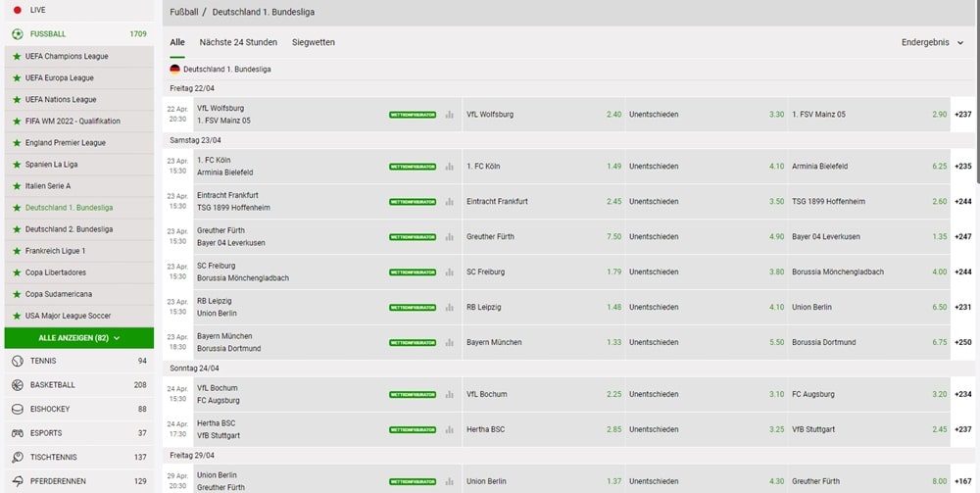Expand ALLE ANZEIGEN (82) leagues list
The image size is (980, 493).
point(78,338)
